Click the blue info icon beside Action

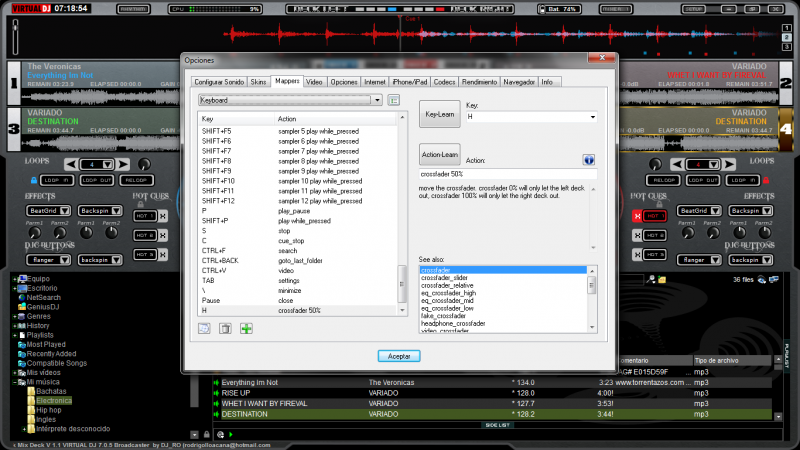click(x=589, y=159)
